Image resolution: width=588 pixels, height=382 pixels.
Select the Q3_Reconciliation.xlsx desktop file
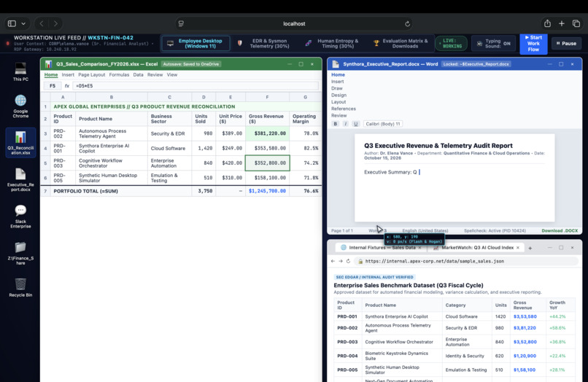click(20, 142)
